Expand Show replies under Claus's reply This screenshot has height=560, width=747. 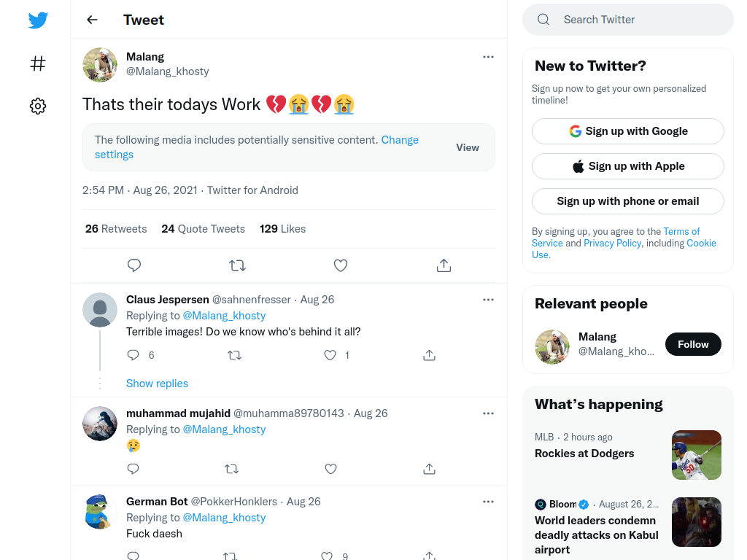pos(158,384)
